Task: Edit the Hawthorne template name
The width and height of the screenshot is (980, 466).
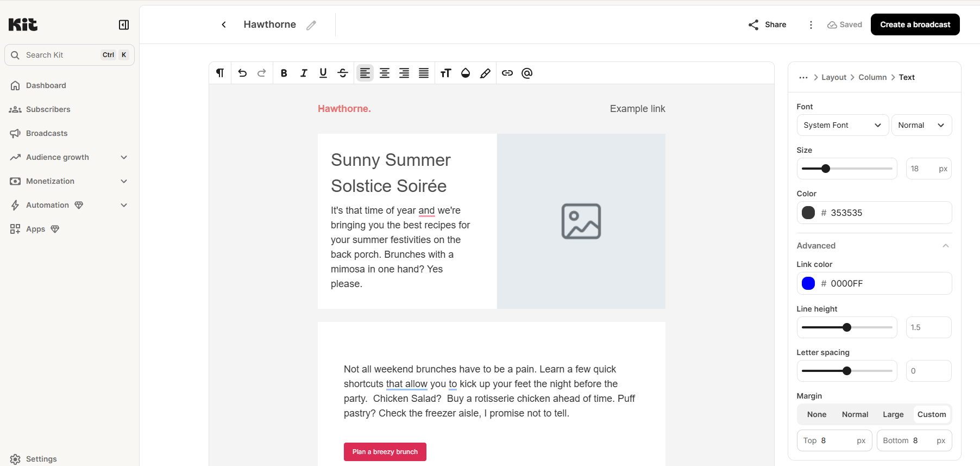Action: pos(311,25)
